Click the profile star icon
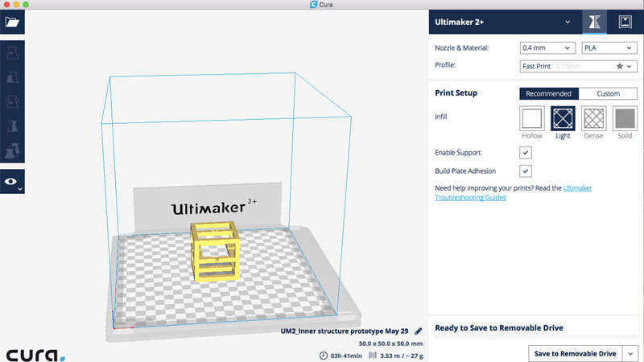Image resolution: width=644 pixels, height=362 pixels. tap(619, 66)
